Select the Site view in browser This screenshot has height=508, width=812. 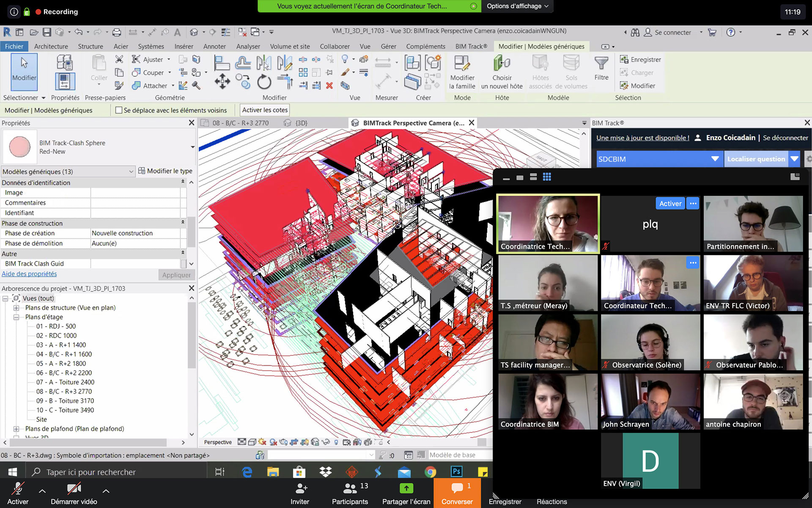pos(41,420)
